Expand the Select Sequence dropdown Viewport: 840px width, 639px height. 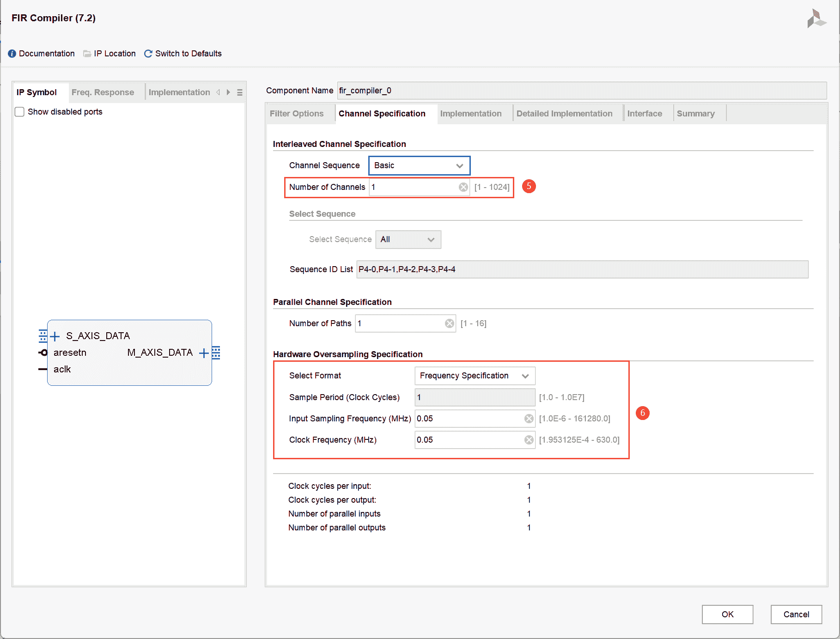pyautogui.click(x=408, y=239)
